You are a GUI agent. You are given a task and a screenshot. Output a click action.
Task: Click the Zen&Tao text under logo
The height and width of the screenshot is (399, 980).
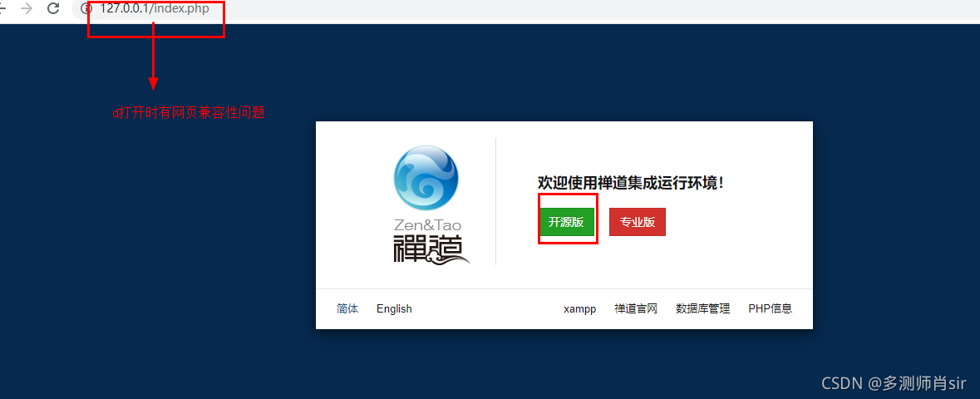[x=428, y=224]
